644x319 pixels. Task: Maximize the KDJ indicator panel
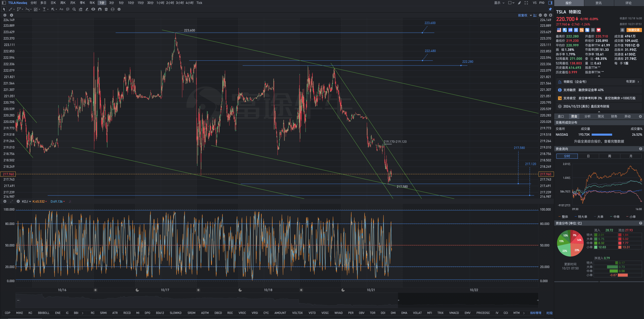coord(11,202)
